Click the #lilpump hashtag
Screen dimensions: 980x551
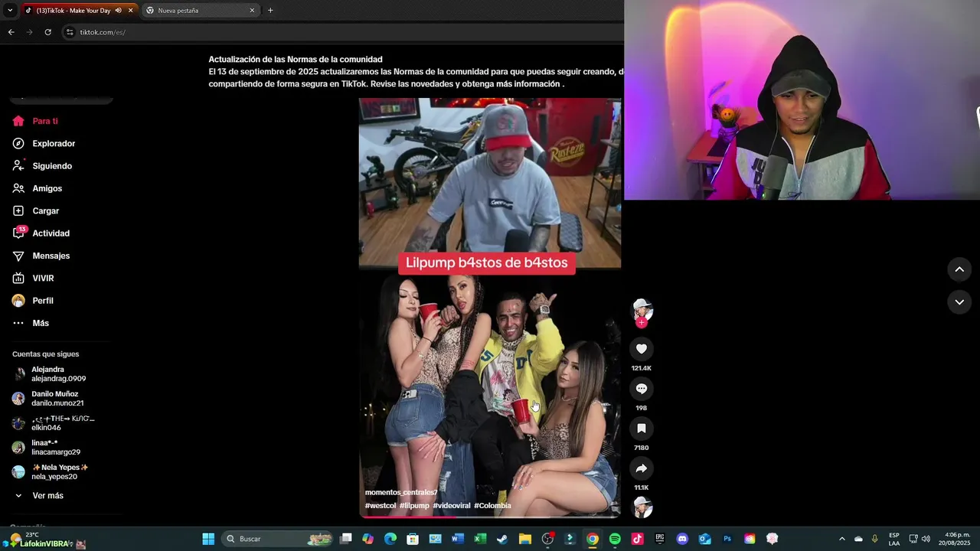click(414, 506)
